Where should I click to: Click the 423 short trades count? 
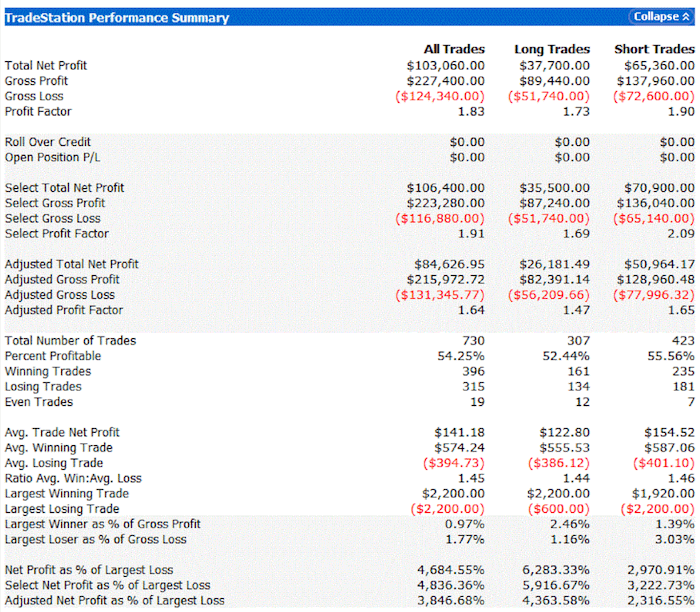point(683,341)
